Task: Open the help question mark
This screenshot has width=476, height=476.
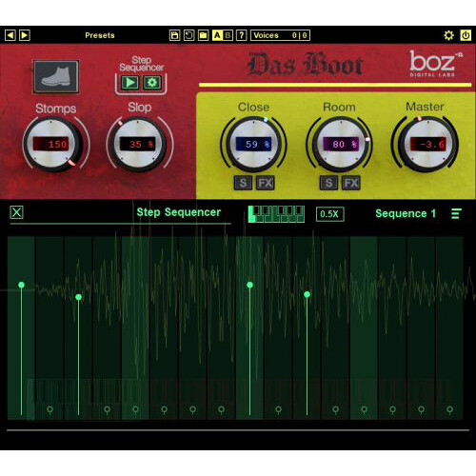Action: (x=242, y=35)
